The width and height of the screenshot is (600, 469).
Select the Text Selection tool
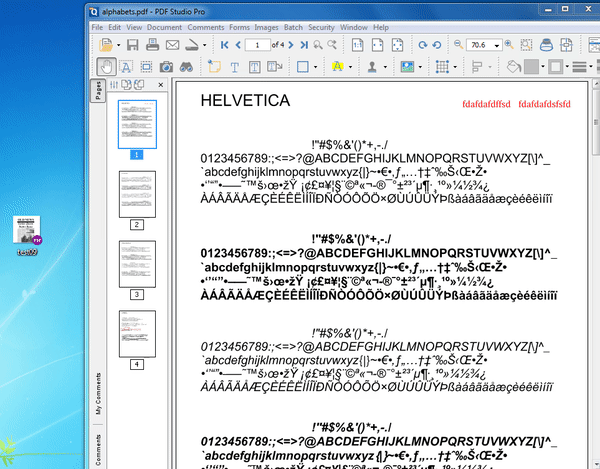point(126,67)
